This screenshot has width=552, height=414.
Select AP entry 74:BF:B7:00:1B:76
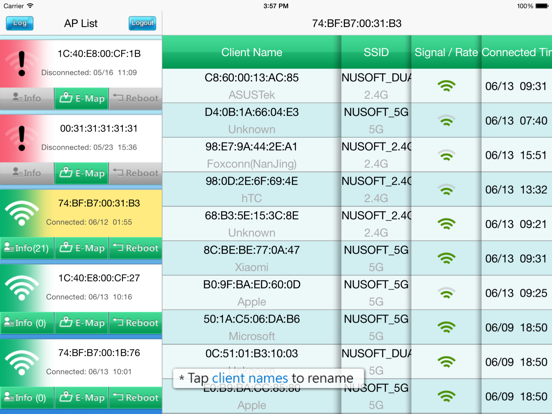[x=81, y=363]
